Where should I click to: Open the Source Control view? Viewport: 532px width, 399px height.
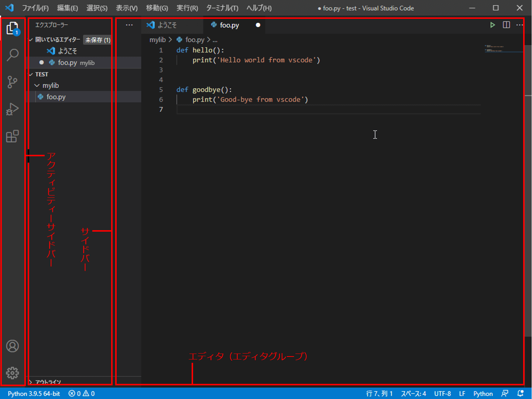[13, 82]
